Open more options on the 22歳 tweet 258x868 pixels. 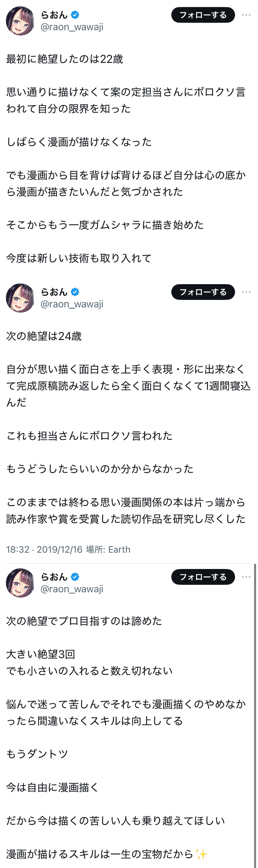click(x=246, y=15)
